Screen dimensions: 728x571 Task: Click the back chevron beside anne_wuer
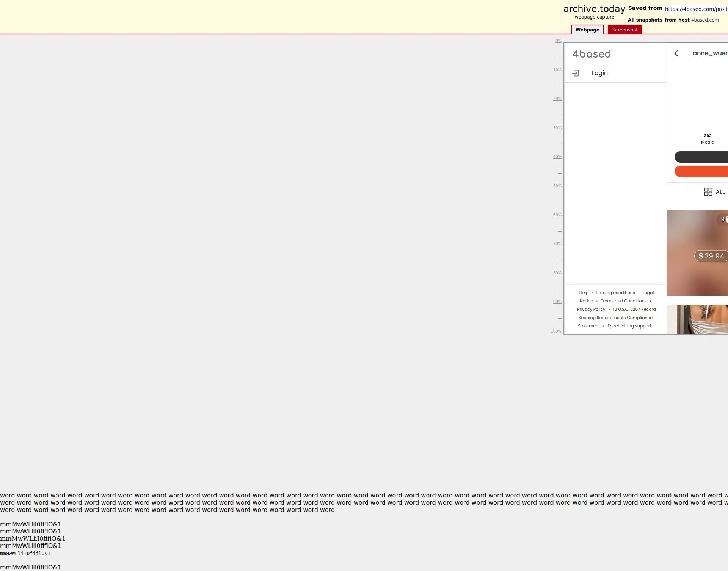click(x=676, y=53)
